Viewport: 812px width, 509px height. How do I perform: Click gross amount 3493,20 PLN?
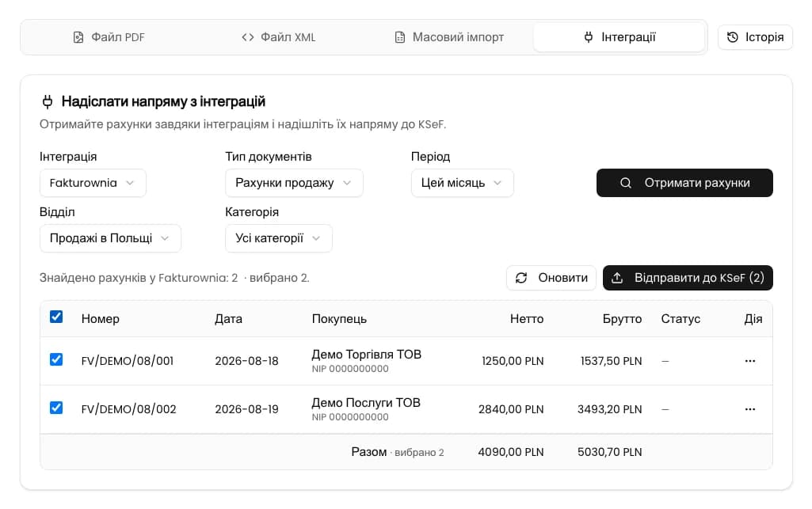click(609, 408)
